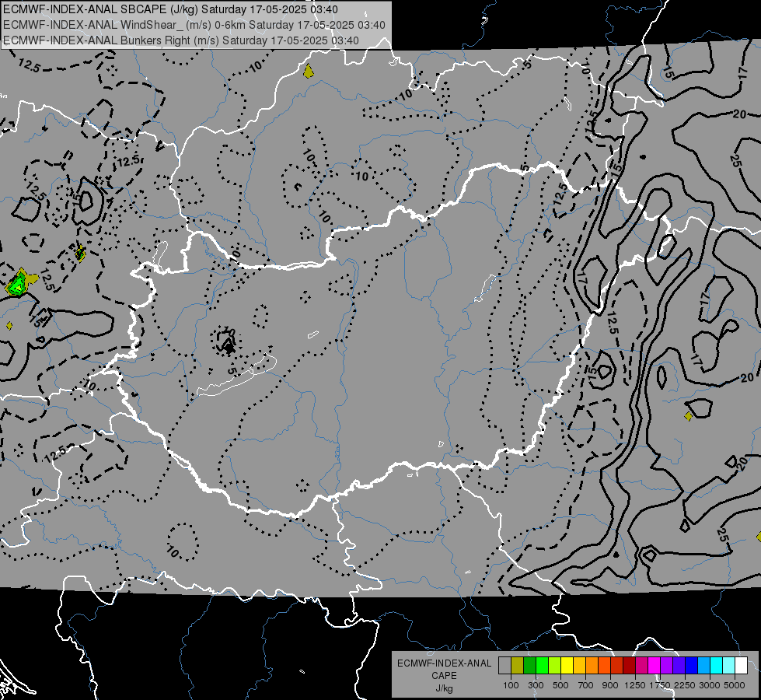This screenshot has height=700, width=761.
Task: Select the sky blue legend swatch
Action: pos(703,665)
